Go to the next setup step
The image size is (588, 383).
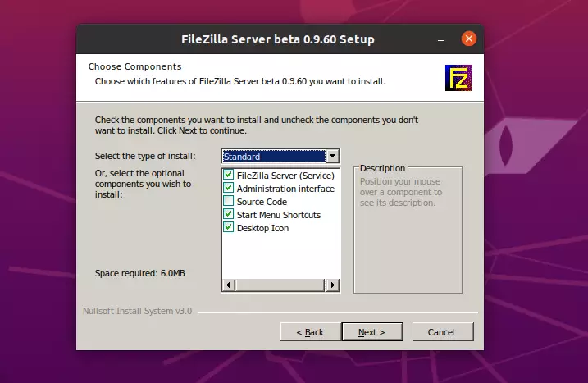pyautogui.click(x=372, y=332)
